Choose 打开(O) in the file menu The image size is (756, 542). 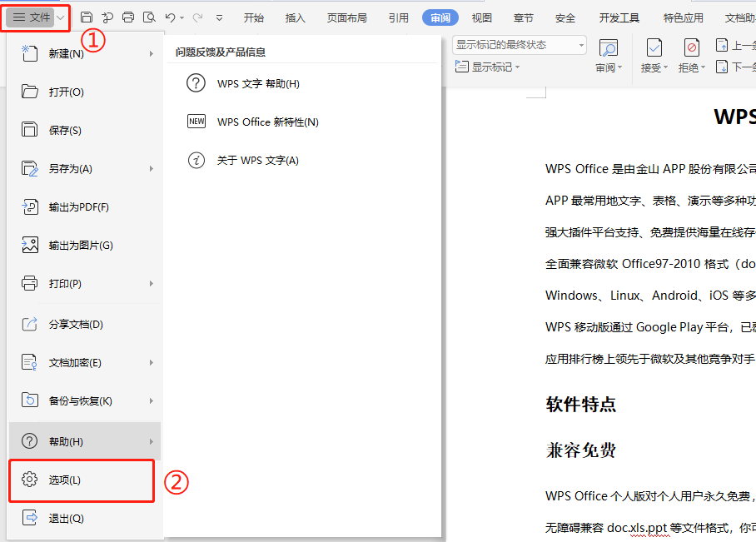pos(86,92)
